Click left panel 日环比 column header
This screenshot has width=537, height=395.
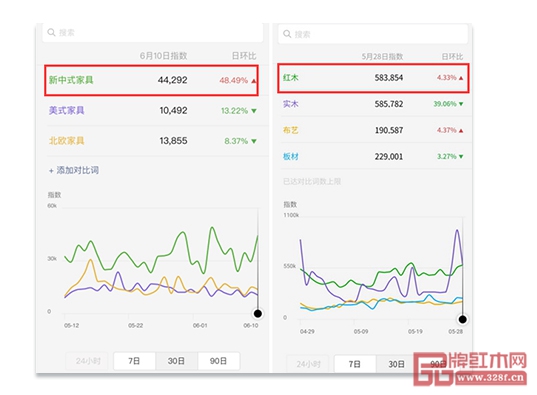click(244, 56)
